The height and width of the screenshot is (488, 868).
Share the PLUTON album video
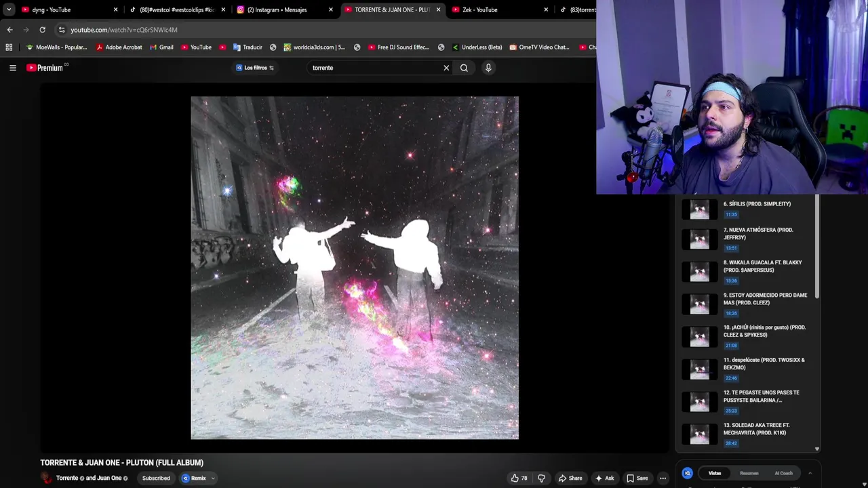[570, 479]
